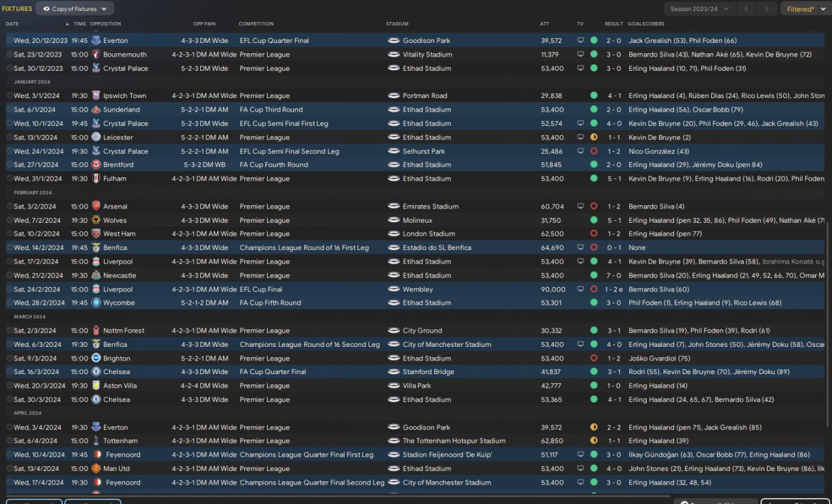Viewport: 832px width, 504px height.
Task: Click the Wolves club badge
Action: [x=96, y=220]
